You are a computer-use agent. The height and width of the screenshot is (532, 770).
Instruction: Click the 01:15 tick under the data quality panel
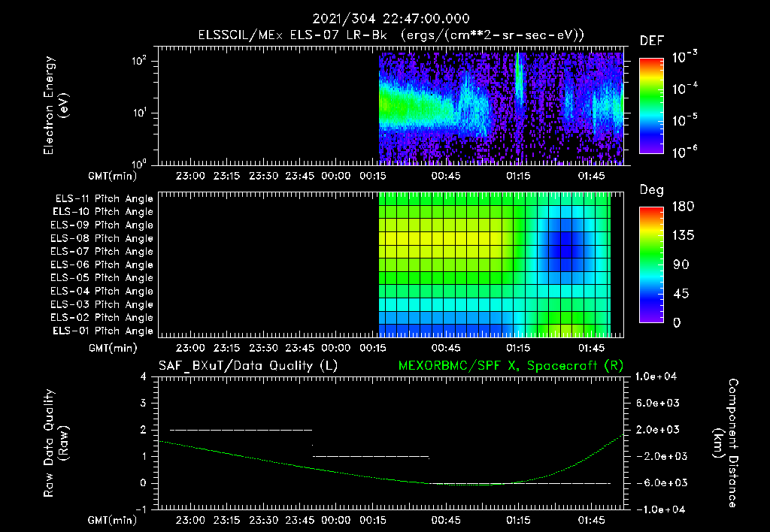[x=519, y=520]
